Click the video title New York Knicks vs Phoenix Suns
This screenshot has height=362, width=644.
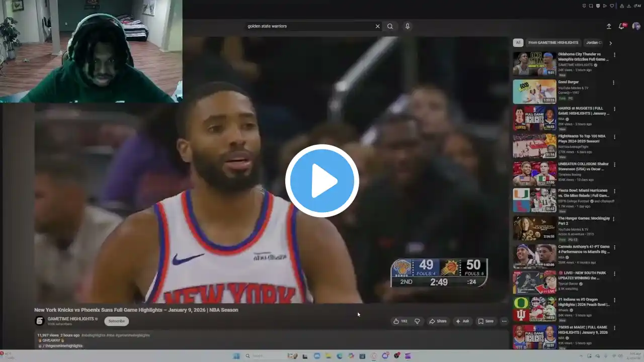pos(136,310)
